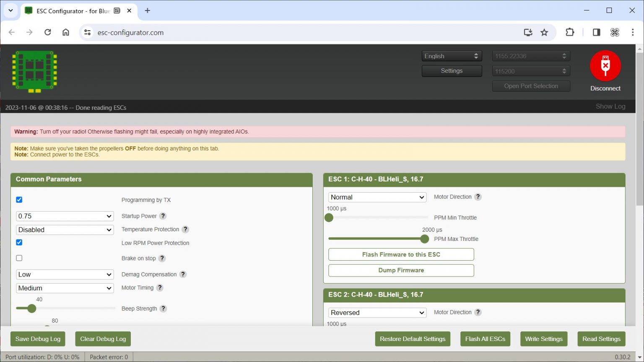Click Open Port Selection button
644x362 pixels.
(531, 86)
